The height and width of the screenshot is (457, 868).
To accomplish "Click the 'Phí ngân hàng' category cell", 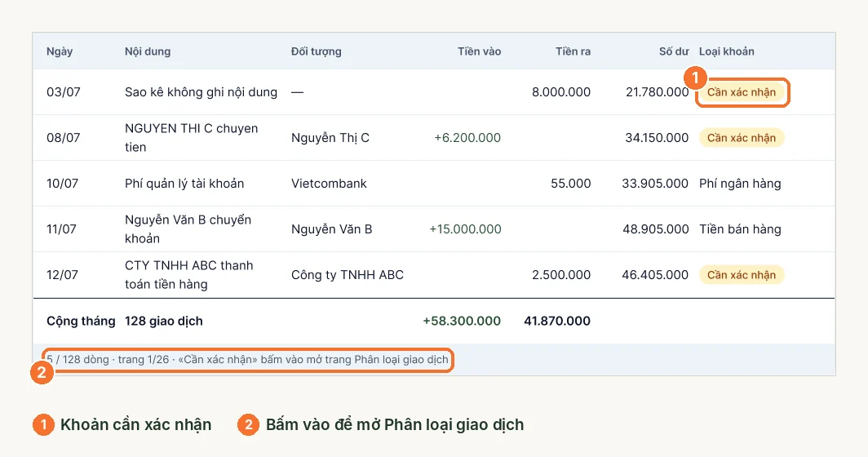I will click(740, 184).
